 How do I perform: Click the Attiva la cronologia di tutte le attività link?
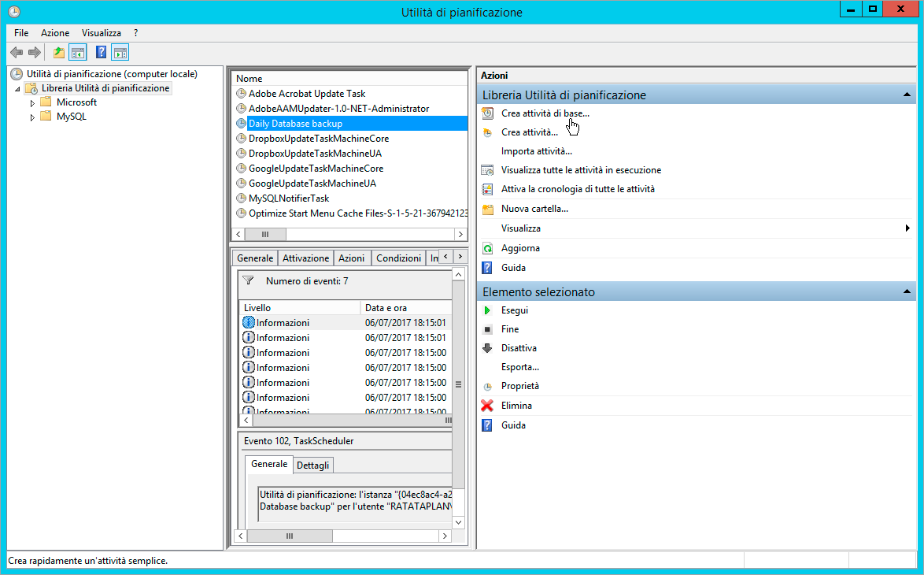(x=578, y=189)
